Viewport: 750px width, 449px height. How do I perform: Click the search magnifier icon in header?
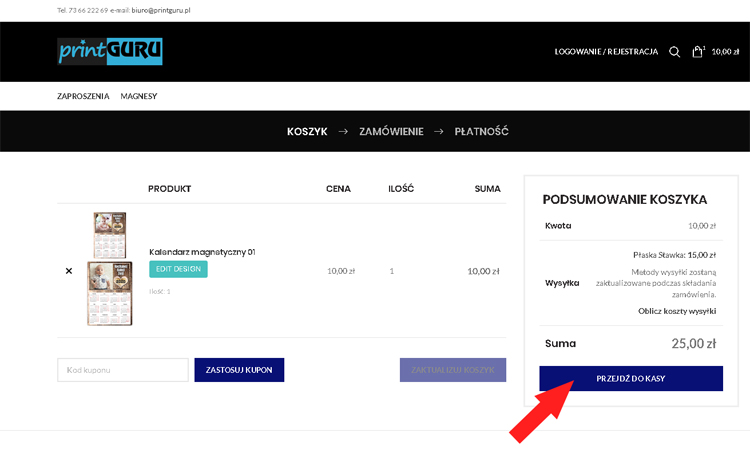[674, 52]
